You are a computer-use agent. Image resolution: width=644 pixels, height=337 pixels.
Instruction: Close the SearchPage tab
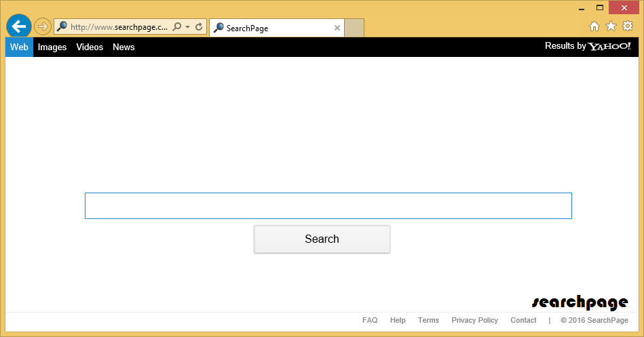[337, 28]
